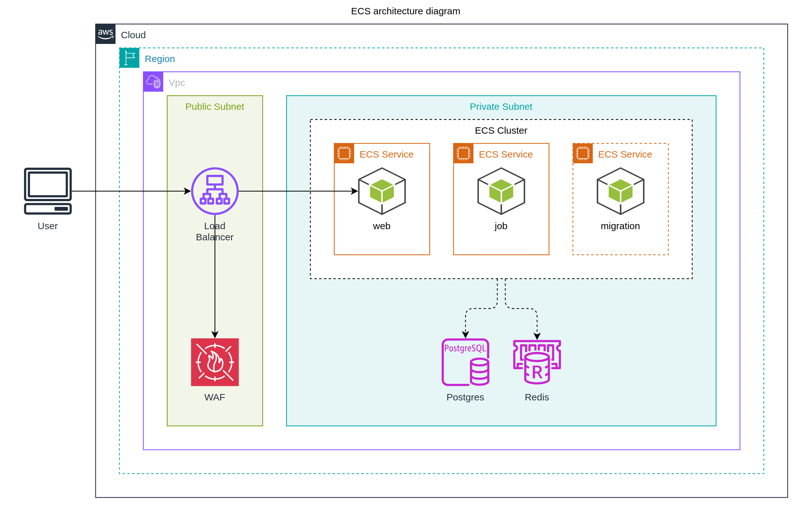
Task: Click the Private Subnet label
Action: tap(501, 107)
